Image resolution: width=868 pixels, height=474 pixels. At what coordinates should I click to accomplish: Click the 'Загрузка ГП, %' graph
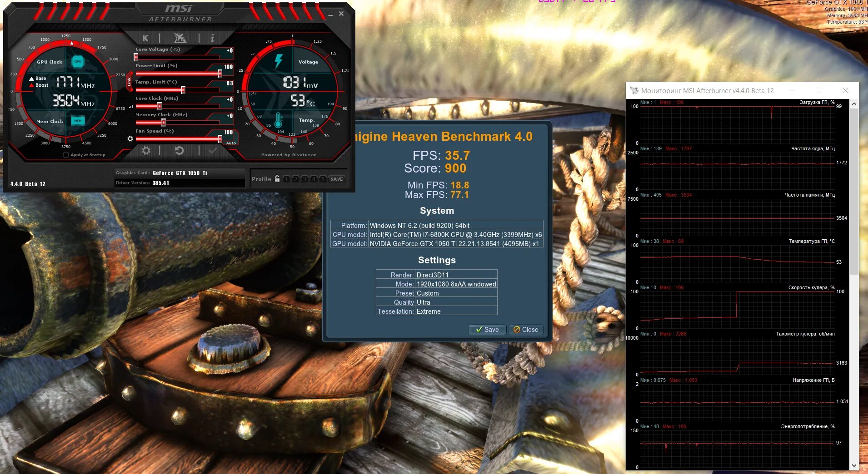737,125
